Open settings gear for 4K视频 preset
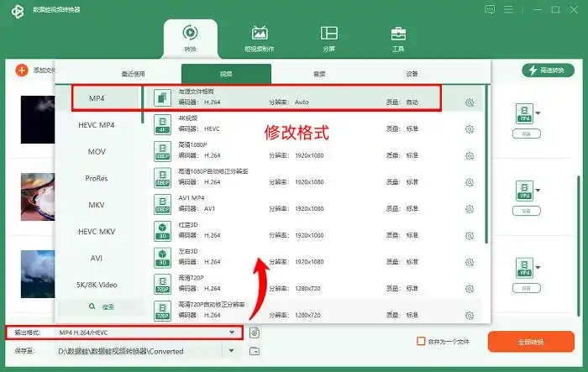Viewport: 588px width, 372px height. click(470, 129)
